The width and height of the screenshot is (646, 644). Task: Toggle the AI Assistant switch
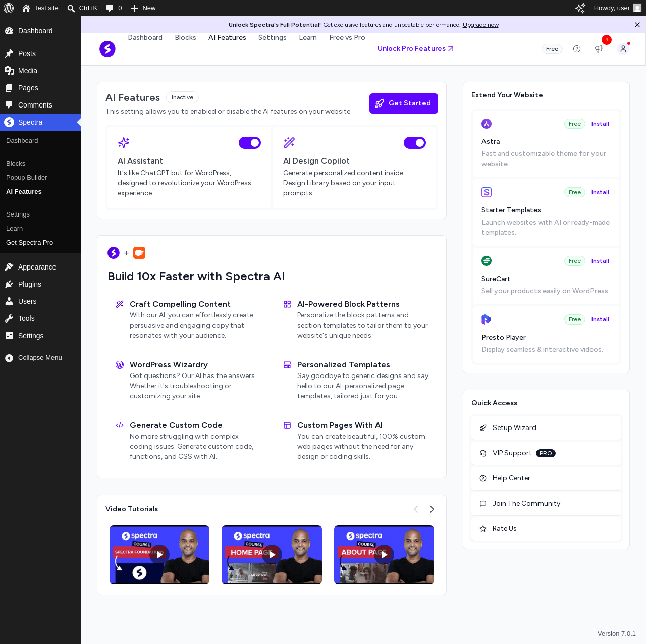click(250, 143)
